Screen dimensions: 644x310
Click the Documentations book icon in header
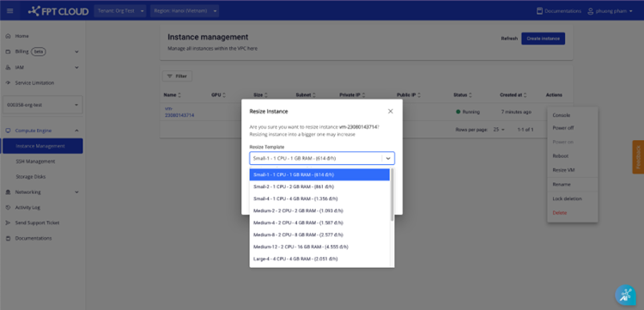(540, 11)
